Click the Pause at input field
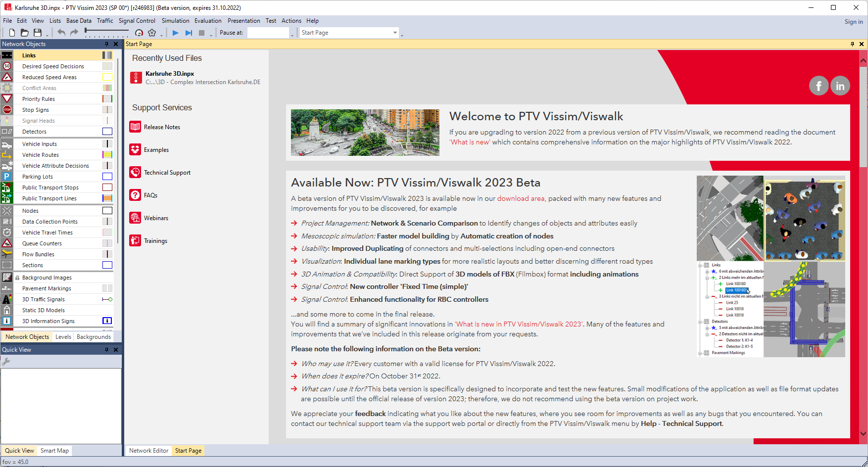 268,33
